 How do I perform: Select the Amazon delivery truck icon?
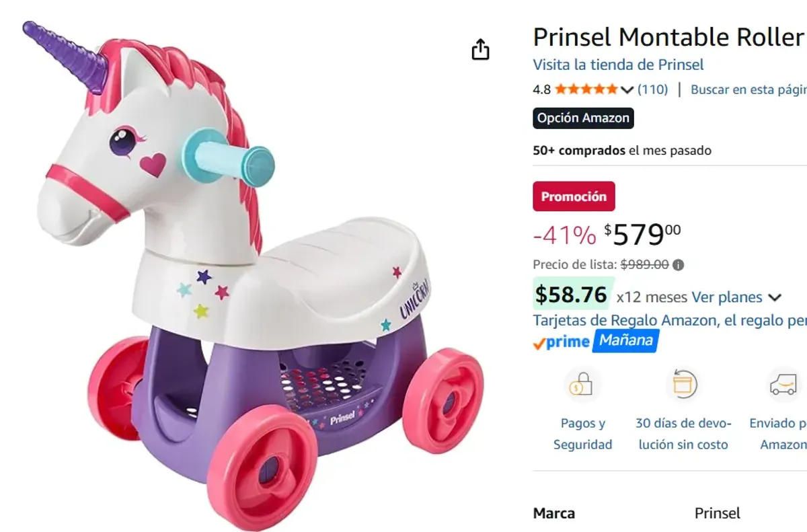click(x=780, y=382)
